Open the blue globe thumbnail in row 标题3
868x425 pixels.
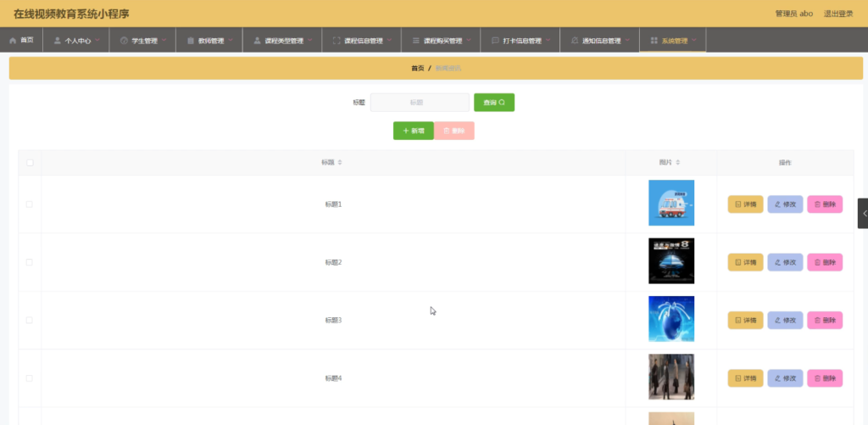(x=671, y=319)
